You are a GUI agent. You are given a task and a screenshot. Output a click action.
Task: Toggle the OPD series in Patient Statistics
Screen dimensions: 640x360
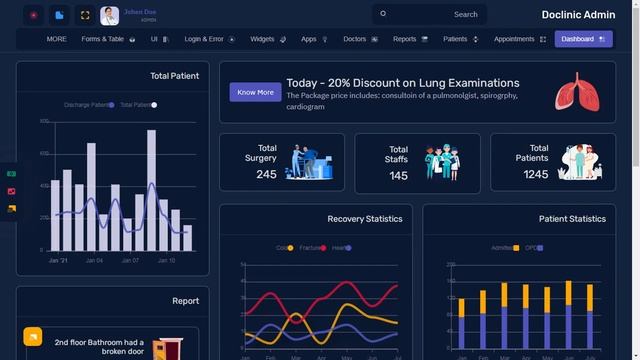pos(534,248)
